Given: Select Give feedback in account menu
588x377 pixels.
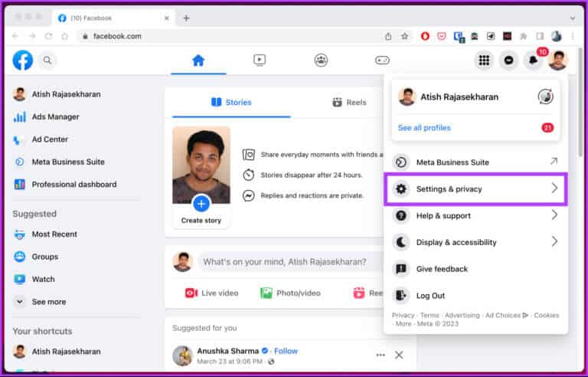Looking at the screenshot, I should point(476,269).
